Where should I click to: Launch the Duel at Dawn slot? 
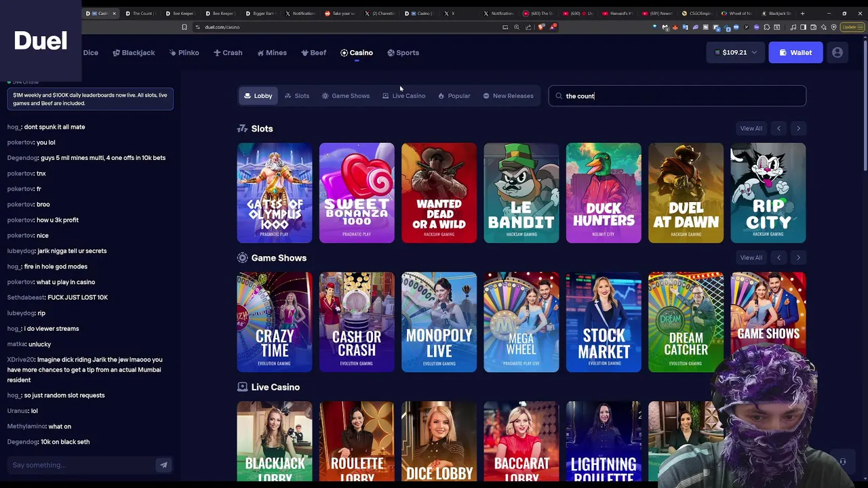(686, 192)
